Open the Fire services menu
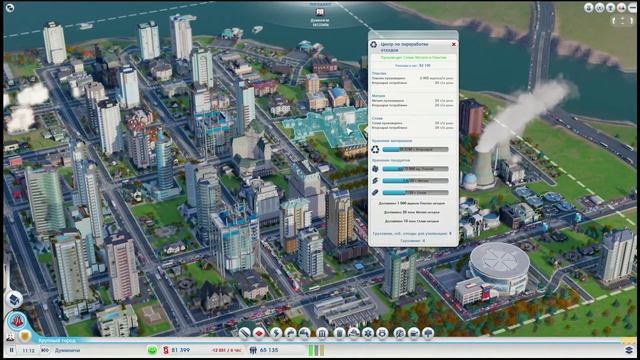The height and width of the screenshot is (360, 640). (353, 333)
